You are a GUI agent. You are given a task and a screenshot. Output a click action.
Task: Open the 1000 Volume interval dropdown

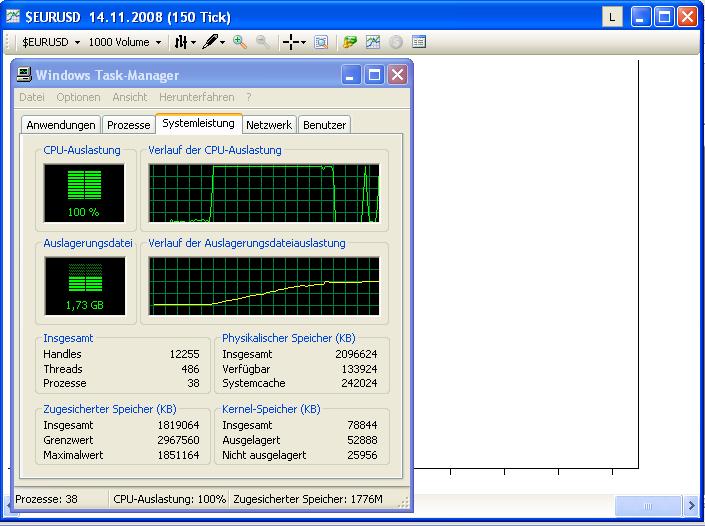(x=125, y=42)
